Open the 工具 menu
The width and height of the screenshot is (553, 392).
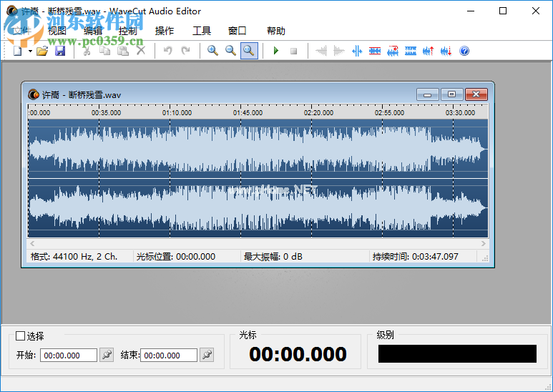click(x=201, y=31)
